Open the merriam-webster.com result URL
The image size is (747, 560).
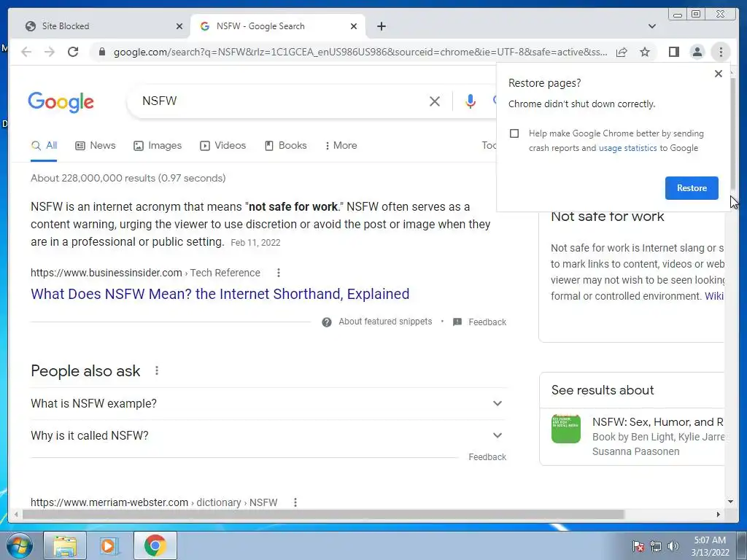click(154, 502)
